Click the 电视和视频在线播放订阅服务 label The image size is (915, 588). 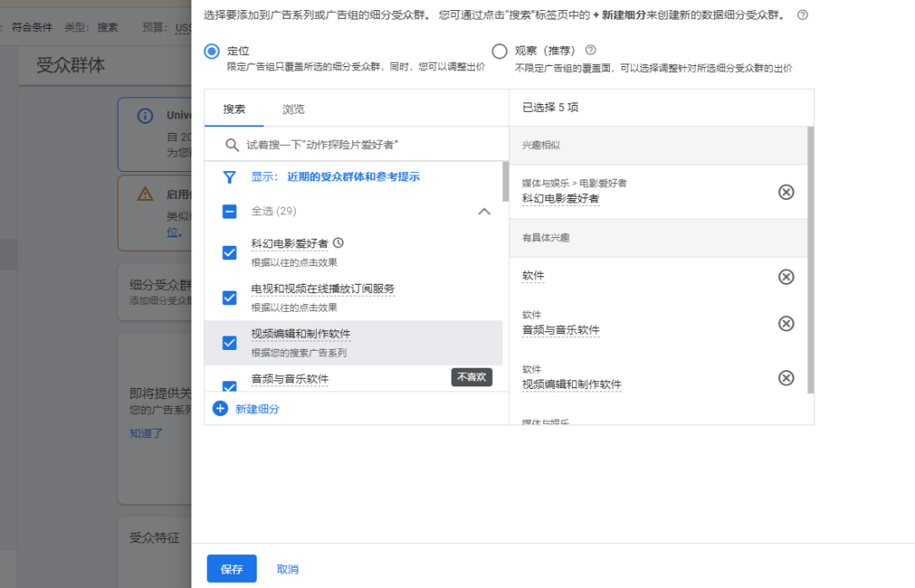pos(323,289)
